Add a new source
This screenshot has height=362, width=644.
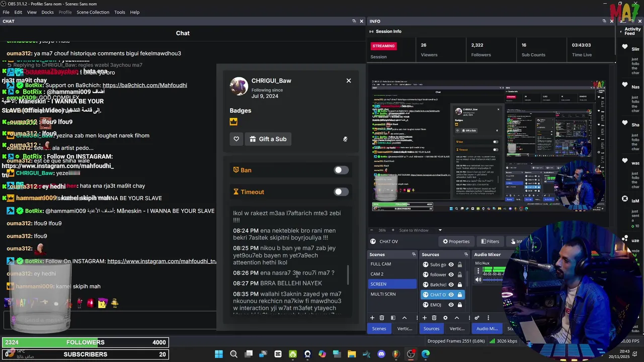click(425, 318)
